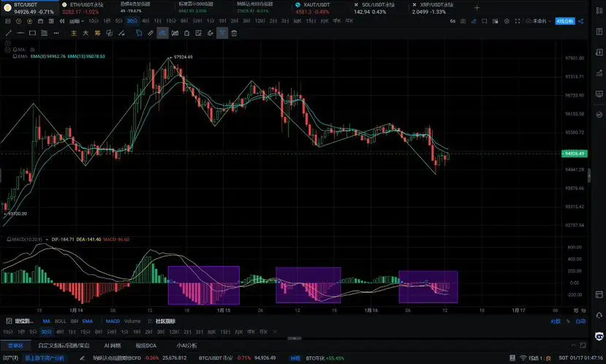Select 4H timeframe in top toolbar
Image resolution: width=606 pixels, height=364 pixels.
point(145,21)
